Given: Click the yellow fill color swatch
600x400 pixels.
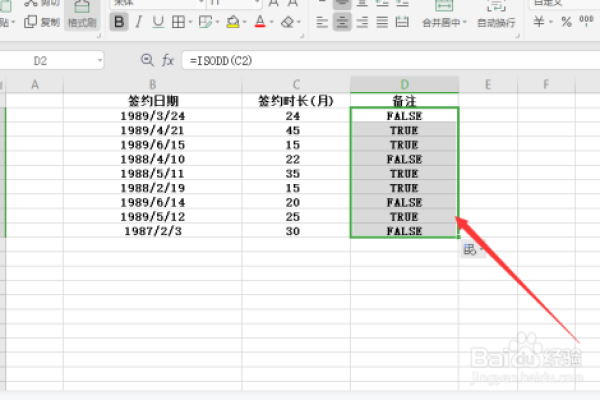Looking at the screenshot, I should (232, 21).
